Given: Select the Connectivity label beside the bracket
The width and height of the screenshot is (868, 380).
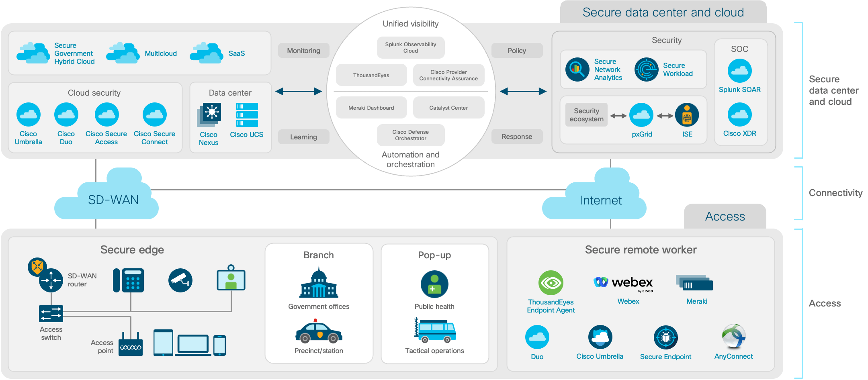Looking at the screenshot, I should [x=836, y=193].
